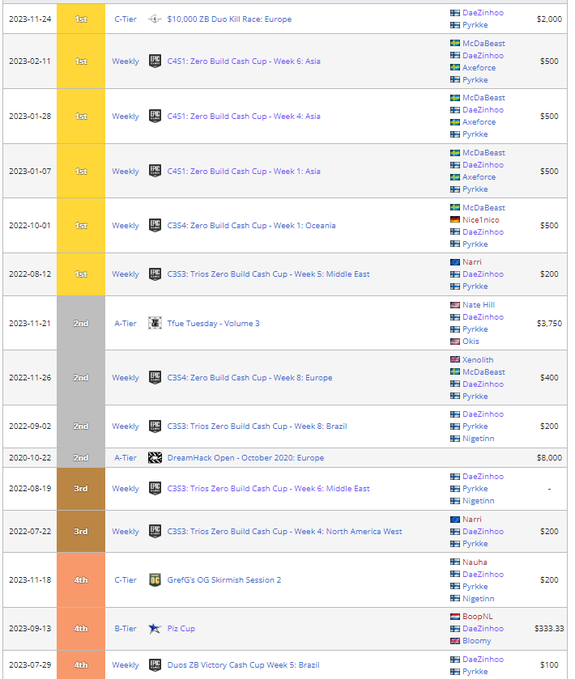Open C4S1: Zero Build Cash Cup - Week 4: Asia
The height and width of the screenshot is (679, 575).
[244, 116]
